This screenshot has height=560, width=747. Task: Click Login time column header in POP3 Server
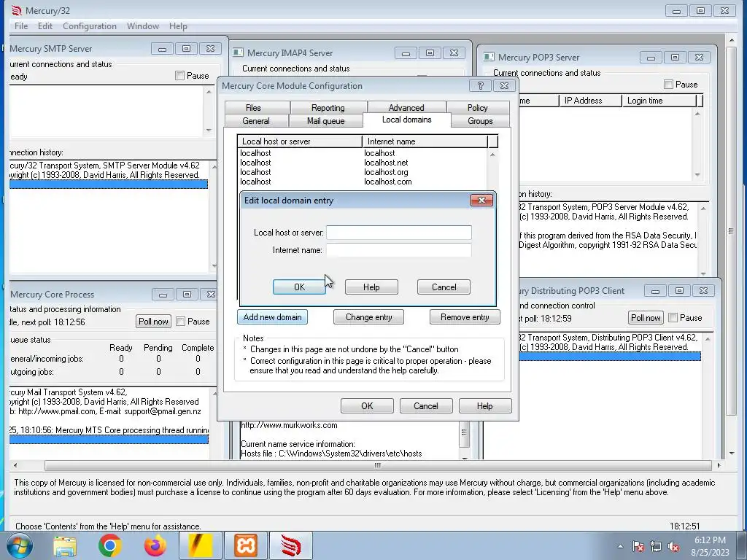[x=659, y=101]
